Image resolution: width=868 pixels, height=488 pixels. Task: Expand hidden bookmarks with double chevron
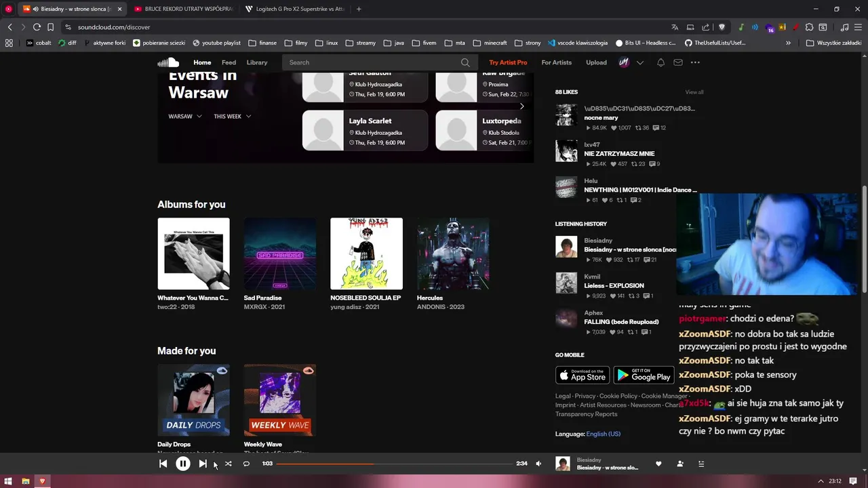pos(788,43)
